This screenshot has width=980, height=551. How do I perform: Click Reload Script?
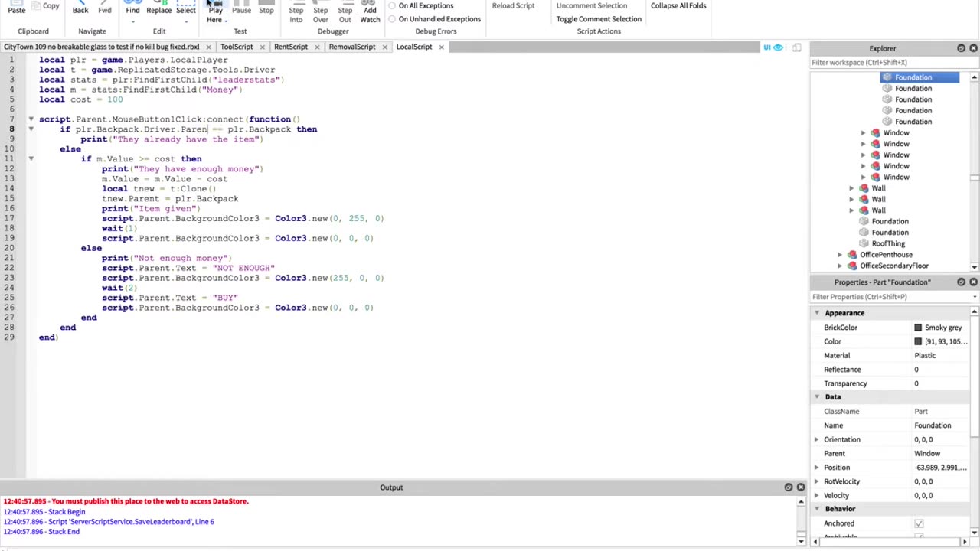point(513,6)
